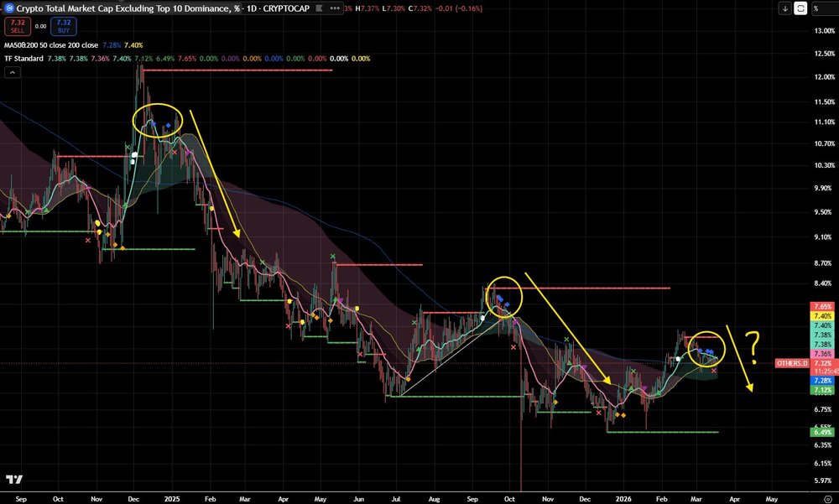Click the OTHERS.D price label
The width and height of the screenshot is (839, 504).
tap(792, 363)
